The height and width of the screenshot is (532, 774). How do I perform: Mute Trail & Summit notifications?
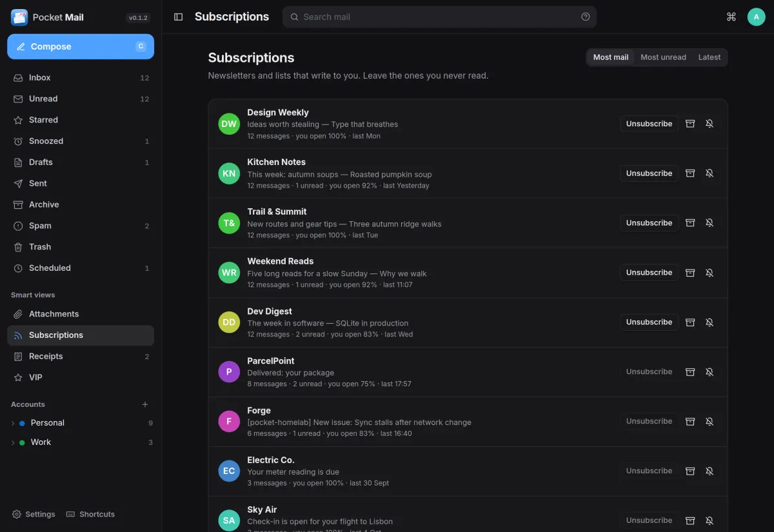(709, 223)
